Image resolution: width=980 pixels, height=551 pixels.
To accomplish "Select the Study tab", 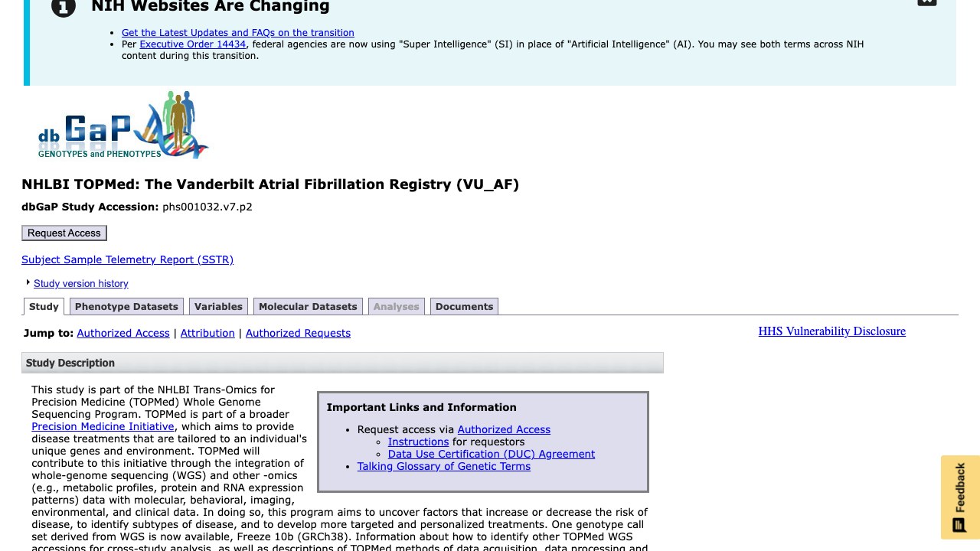I will 44,306.
